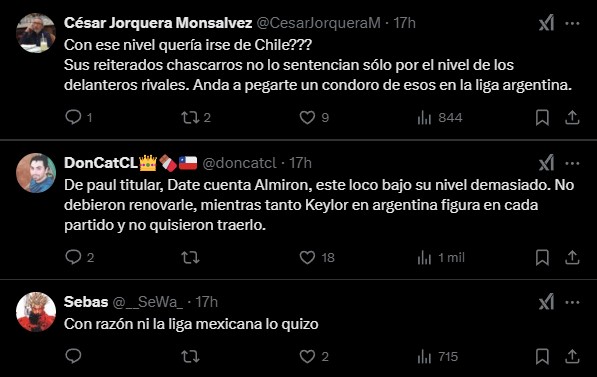Bookmark César Jorquera Monsalvez's tweet
Screen dimensions: 597x377
542,117
